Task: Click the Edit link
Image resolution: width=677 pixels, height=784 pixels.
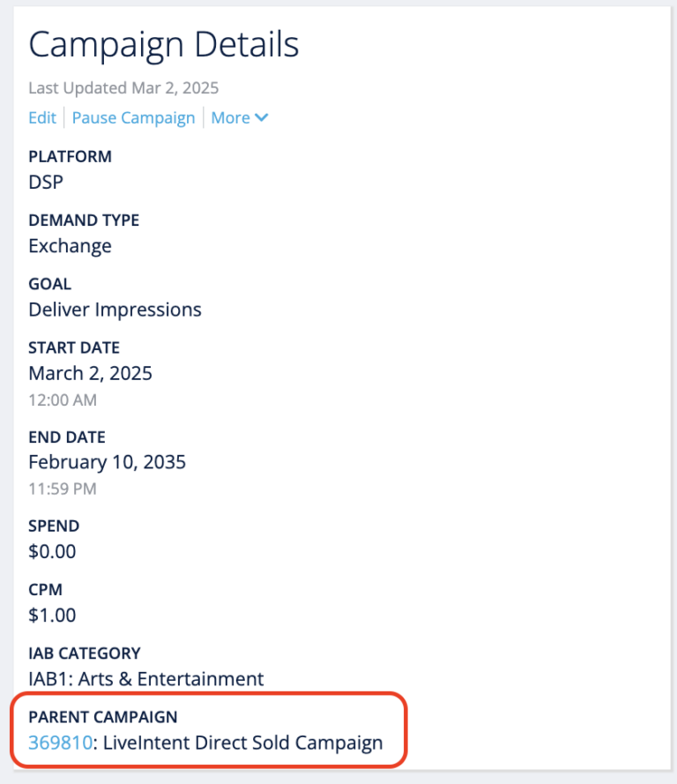Action: point(41,117)
